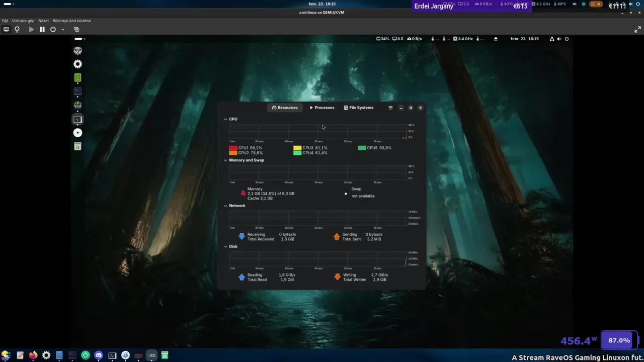Open Discord from the host taskbar
This screenshot has height=362, width=644.
(99, 355)
